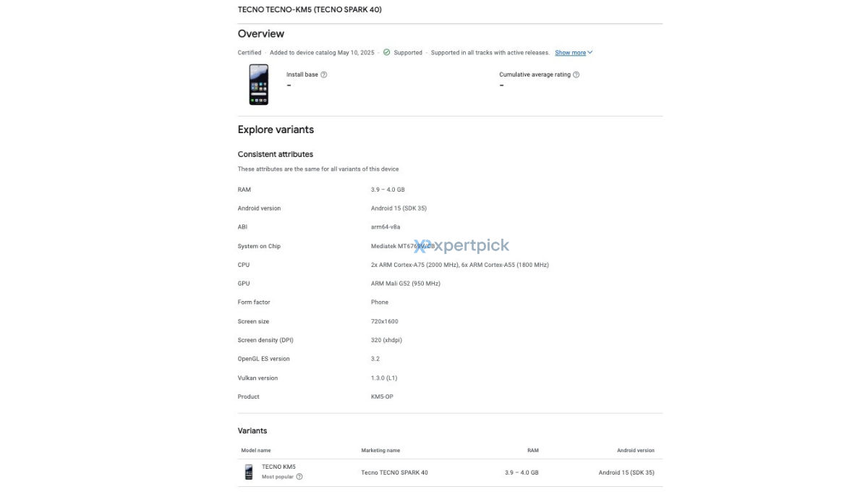Open the TECNO KM5 variant row

click(x=450, y=472)
